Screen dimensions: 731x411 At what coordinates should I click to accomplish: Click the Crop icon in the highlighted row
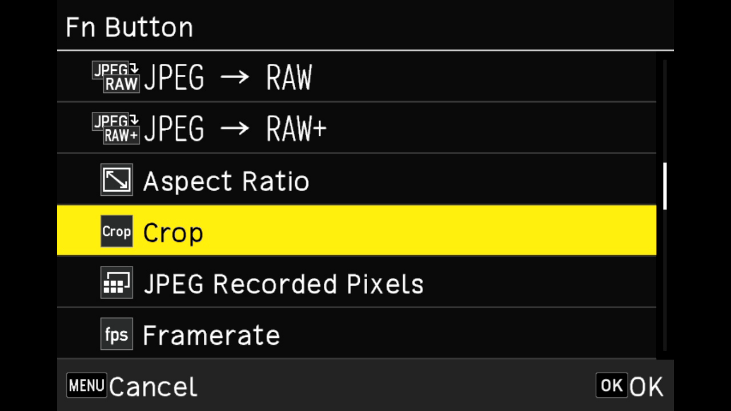(116, 232)
